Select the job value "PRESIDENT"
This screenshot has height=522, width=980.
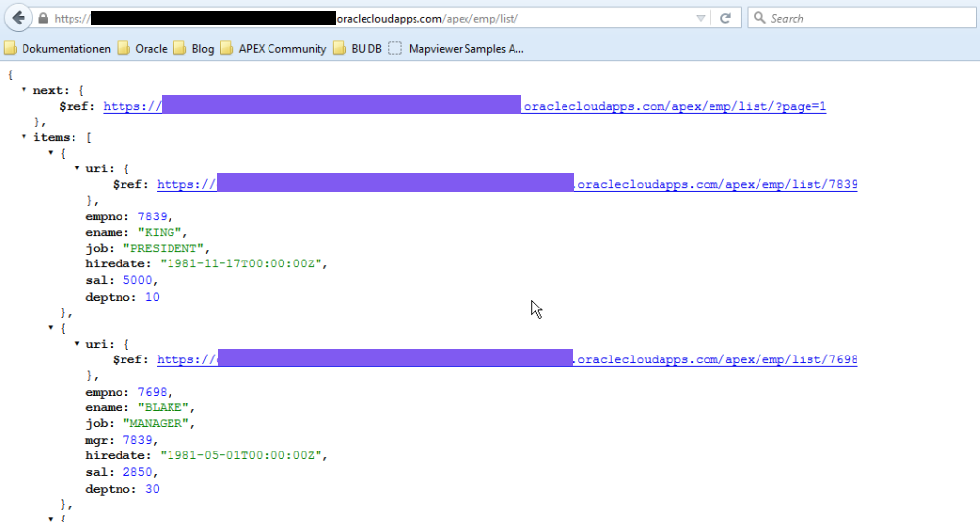[x=163, y=248]
